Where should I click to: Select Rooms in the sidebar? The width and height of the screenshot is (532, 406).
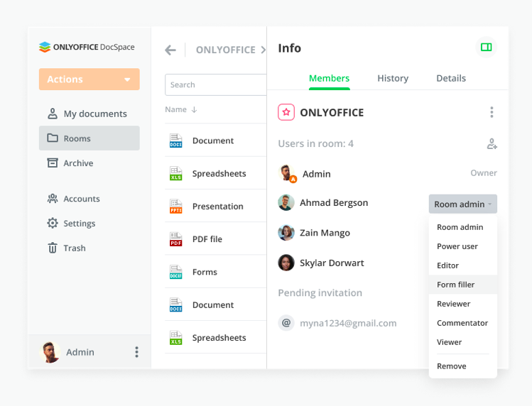tap(89, 138)
